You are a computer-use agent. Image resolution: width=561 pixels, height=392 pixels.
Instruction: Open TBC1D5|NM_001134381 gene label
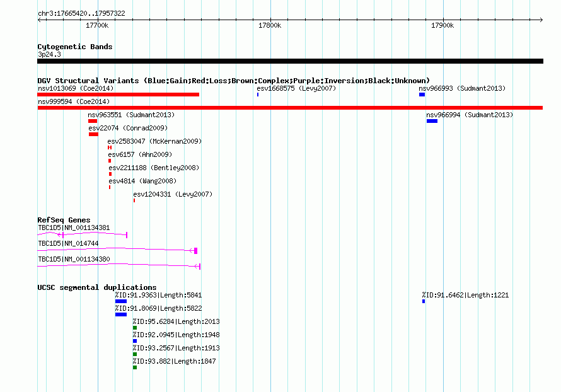74,228
